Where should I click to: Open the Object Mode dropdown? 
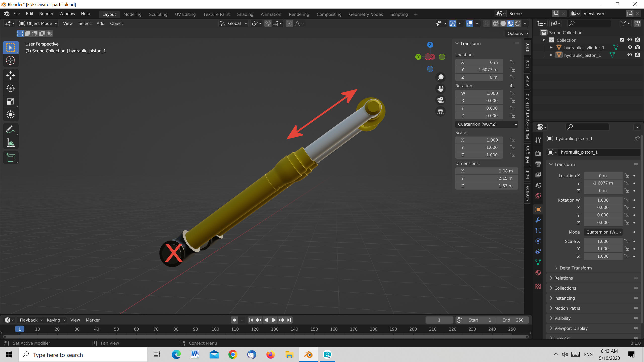pyautogui.click(x=38, y=23)
